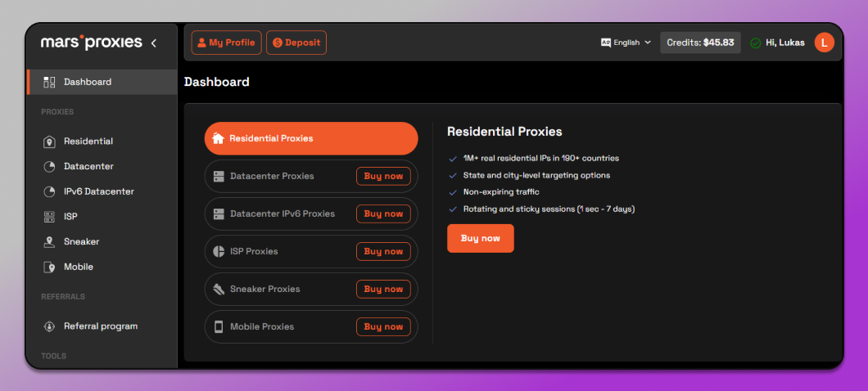The image size is (868, 391).
Task: Click the Mobile proxy sidebar icon
Action: point(49,267)
